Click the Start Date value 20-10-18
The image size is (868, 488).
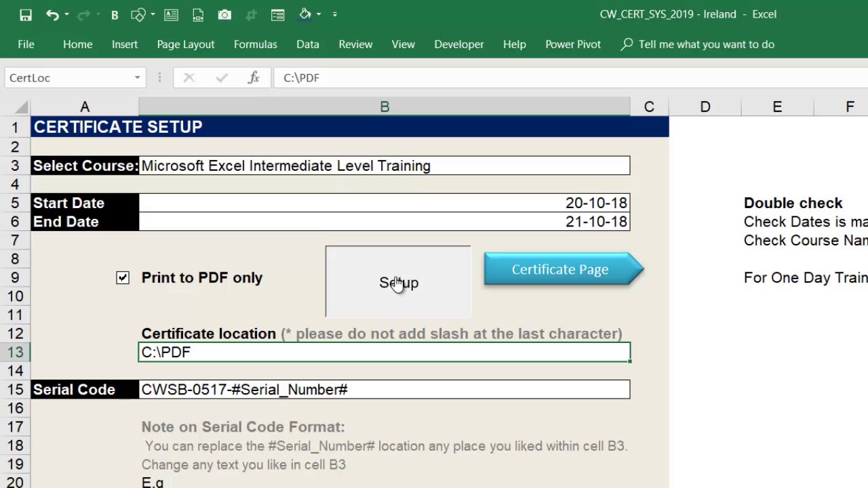pyautogui.click(x=384, y=203)
